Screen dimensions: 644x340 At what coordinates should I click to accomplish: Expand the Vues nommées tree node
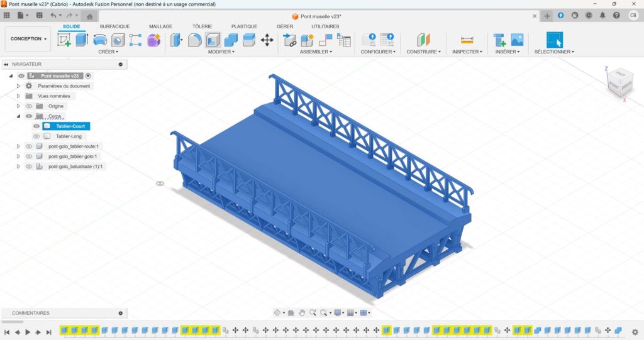coord(18,96)
